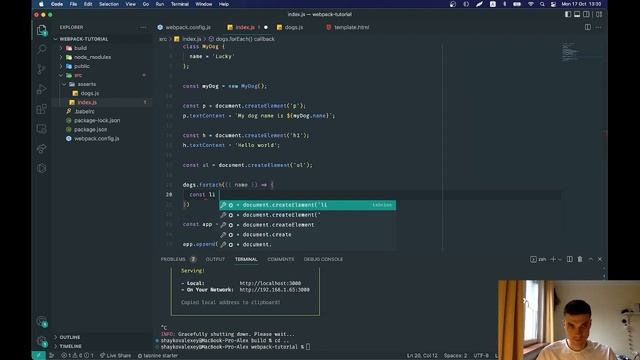Open Customize Layout icon in title bar
The image size is (640, 360).
click(599, 14)
